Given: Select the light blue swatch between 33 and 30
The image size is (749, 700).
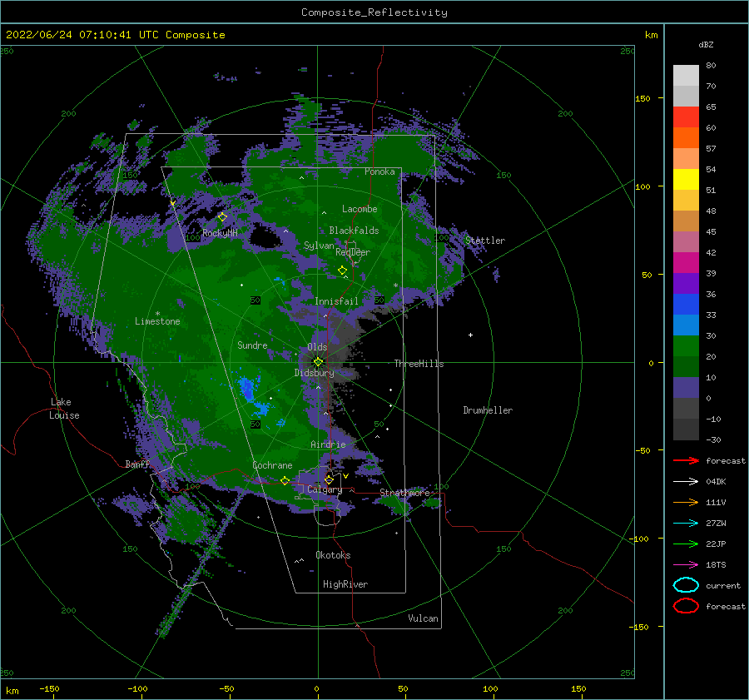Looking at the screenshot, I should 686,325.
